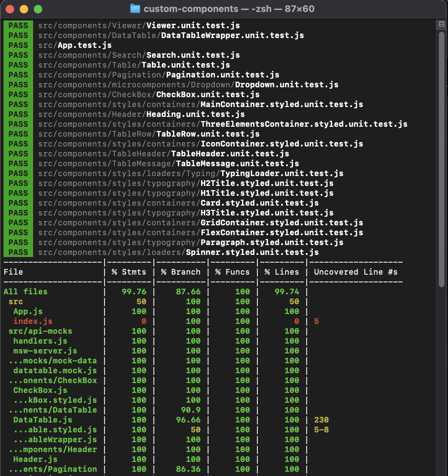Image resolution: width=448 pixels, height=476 pixels.
Task: Click '...ents/Pagination' directory row
Action: coord(53,469)
